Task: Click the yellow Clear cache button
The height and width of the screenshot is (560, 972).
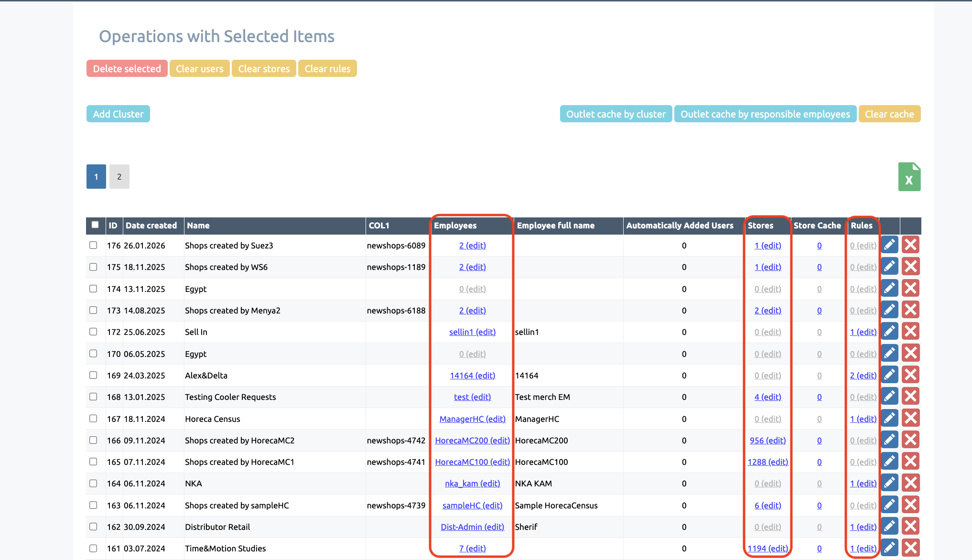Action: 889,114
